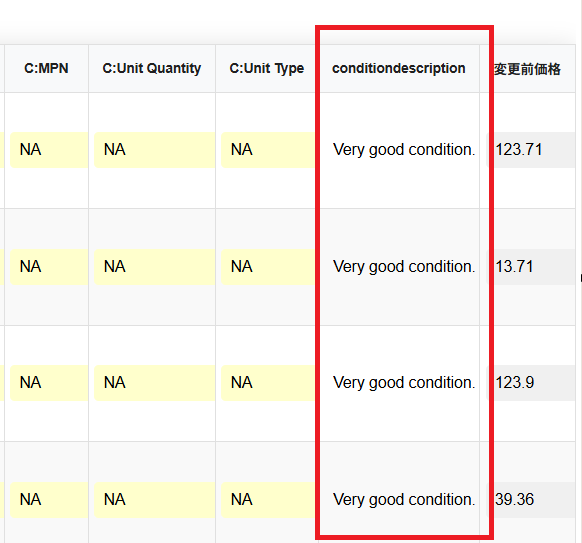Click the conditiondescription column header

[x=399, y=68]
